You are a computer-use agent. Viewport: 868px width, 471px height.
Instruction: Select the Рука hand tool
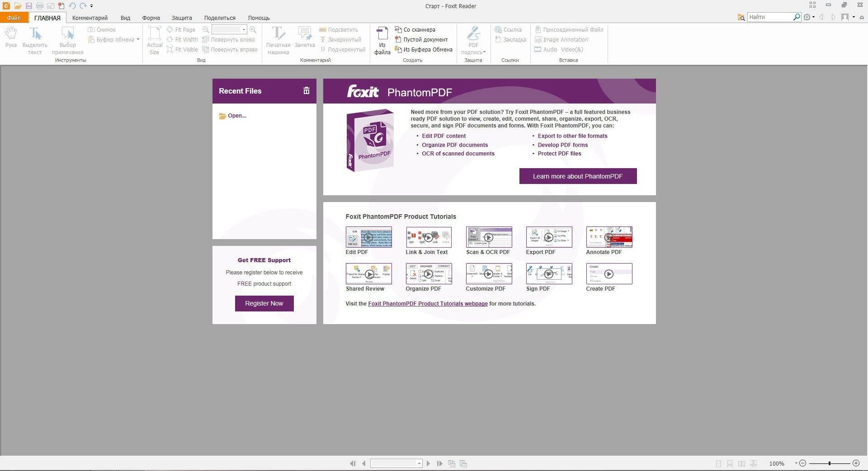point(11,37)
